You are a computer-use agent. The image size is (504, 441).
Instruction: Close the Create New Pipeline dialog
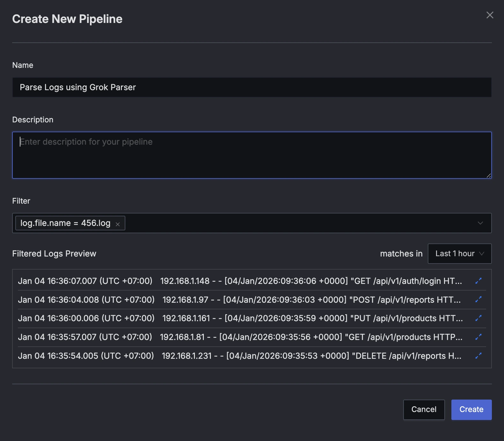(x=490, y=15)
